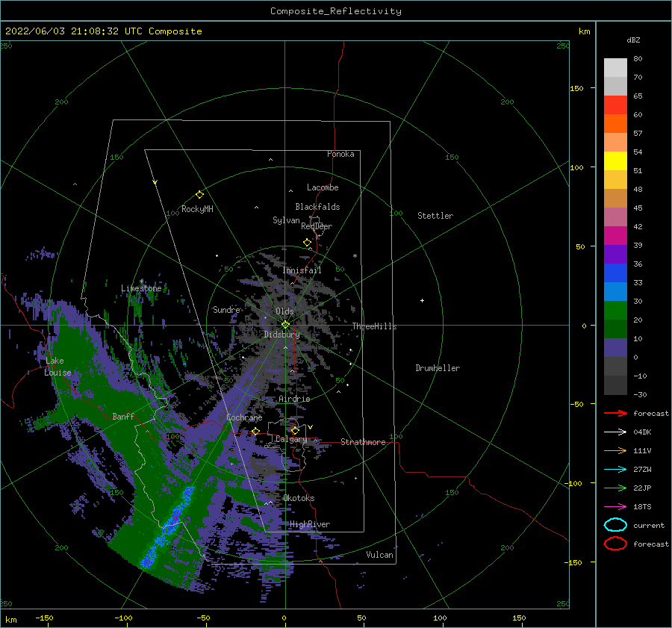Click the 100 tick on bottom km axis
Screen dimensions: 672x628
coord(440,618)
